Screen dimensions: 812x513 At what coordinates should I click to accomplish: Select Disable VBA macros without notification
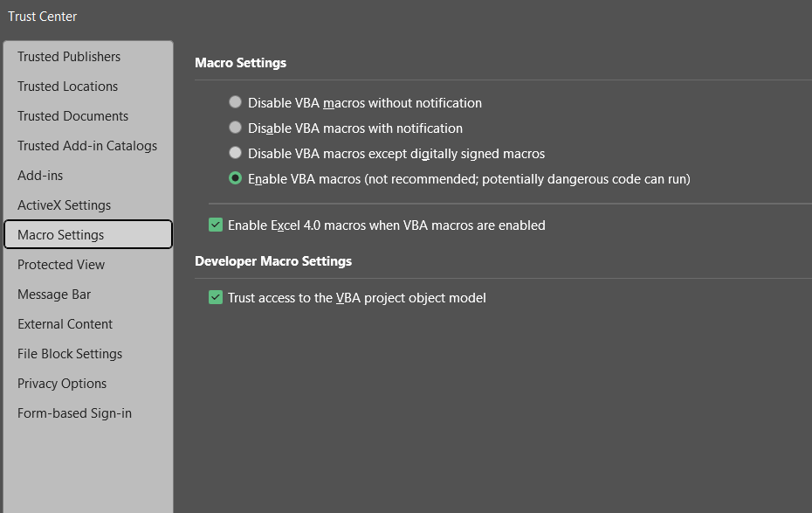236,102
